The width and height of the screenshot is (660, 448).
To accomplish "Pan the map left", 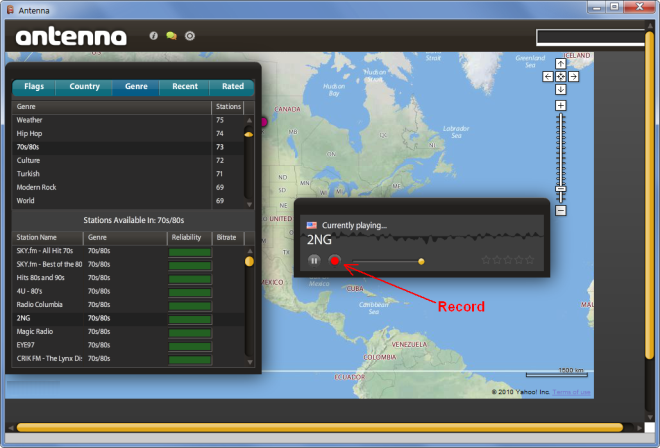I will click(x=548, y=77).
